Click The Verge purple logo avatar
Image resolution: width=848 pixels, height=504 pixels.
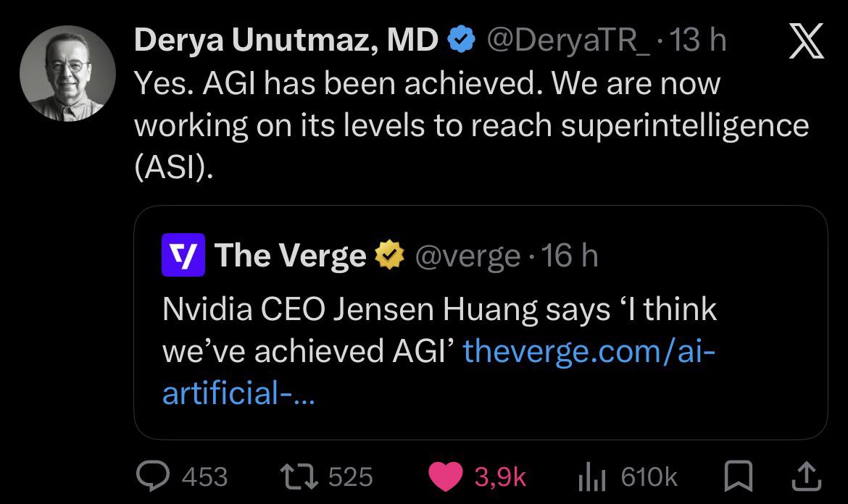(x=184, y=256)
